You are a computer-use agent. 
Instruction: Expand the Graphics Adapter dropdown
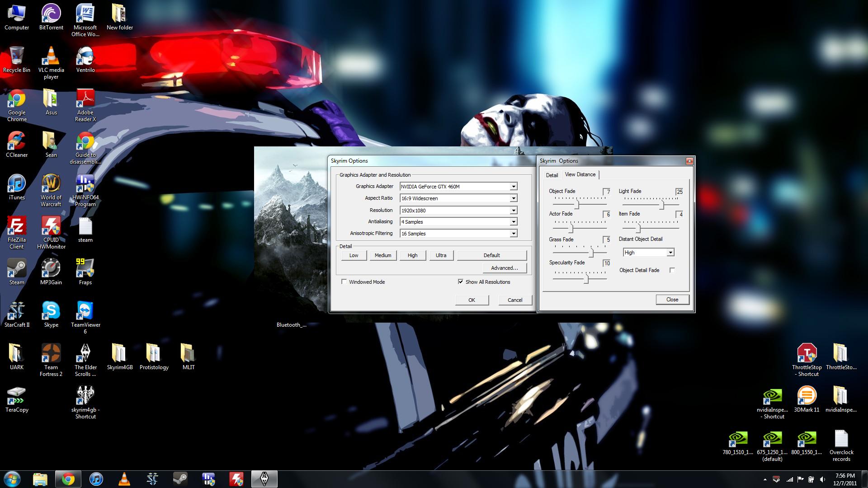point(514,187)
